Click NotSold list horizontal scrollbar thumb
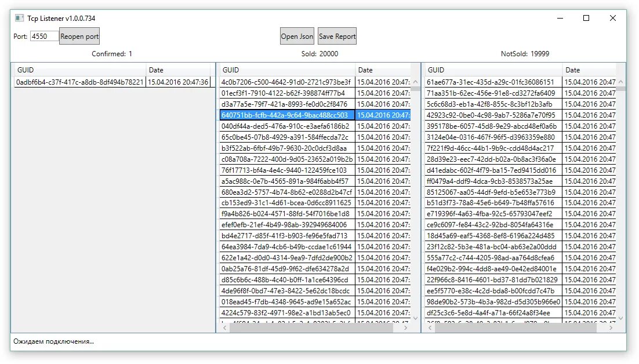 point(516,327)
